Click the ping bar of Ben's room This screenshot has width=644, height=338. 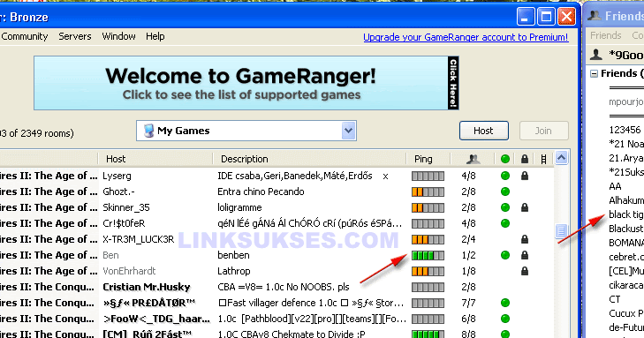coord(428,256)
